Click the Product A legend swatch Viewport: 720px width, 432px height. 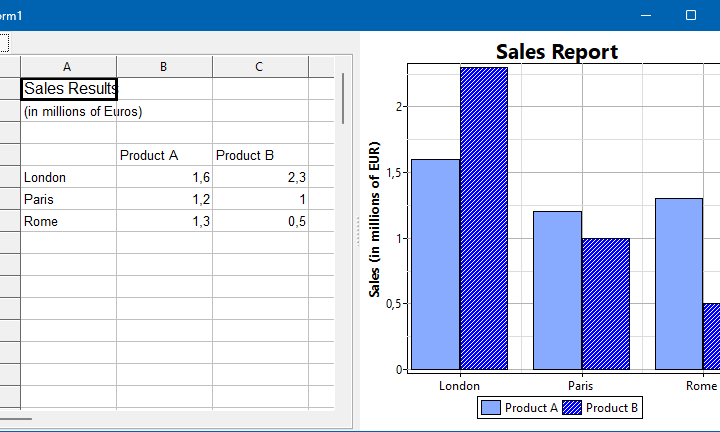(x=490, y=408)
